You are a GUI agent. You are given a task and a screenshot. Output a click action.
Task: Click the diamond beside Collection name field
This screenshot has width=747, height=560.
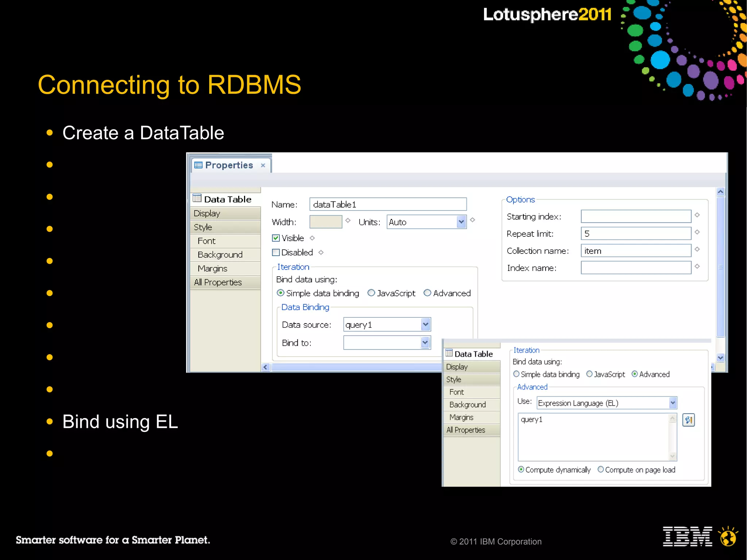point(697,249)
